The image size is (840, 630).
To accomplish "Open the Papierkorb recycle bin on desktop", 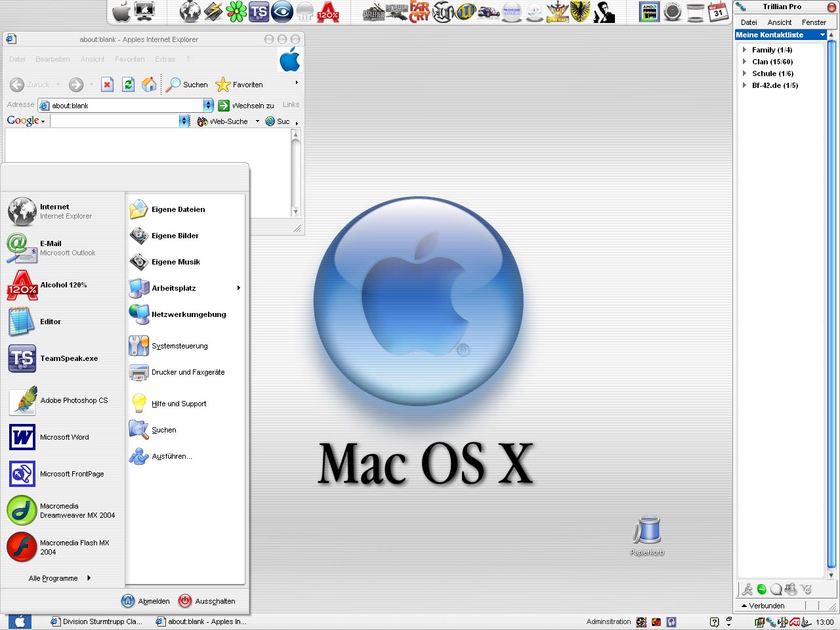I will 648,536.
